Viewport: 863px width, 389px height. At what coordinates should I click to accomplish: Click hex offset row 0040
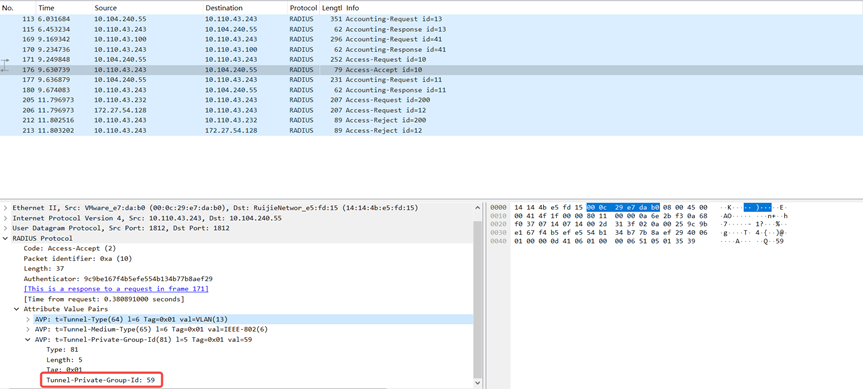pos(498,240)
